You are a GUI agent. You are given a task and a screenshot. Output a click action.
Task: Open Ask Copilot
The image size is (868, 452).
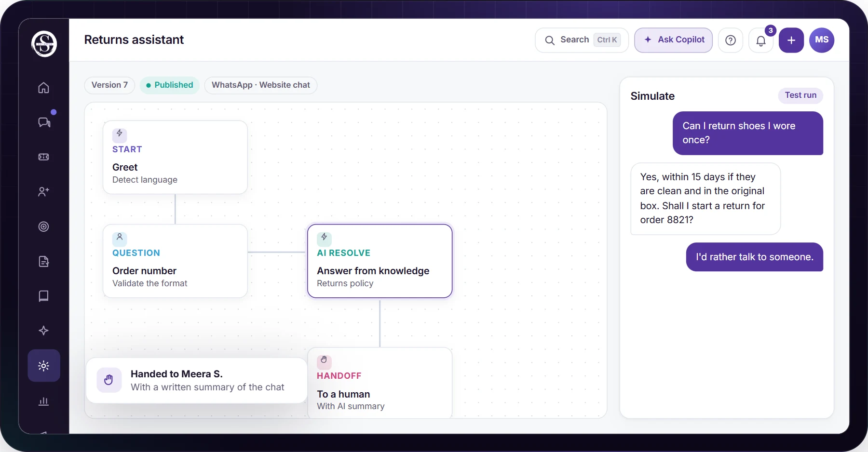tap(674, 40)
